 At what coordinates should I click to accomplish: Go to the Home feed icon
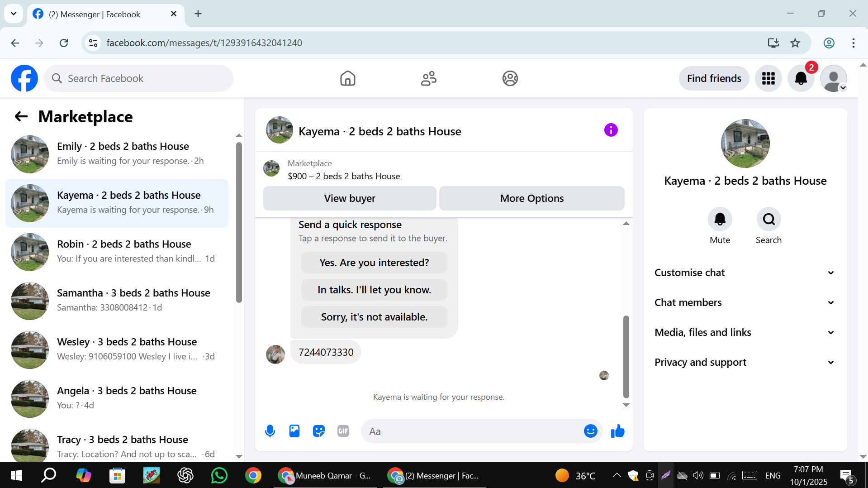347,78
